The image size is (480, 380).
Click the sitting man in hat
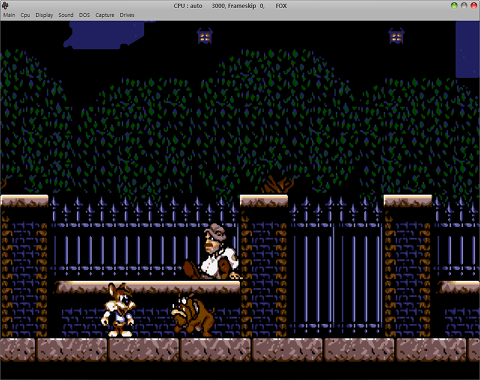click(212, 252)
